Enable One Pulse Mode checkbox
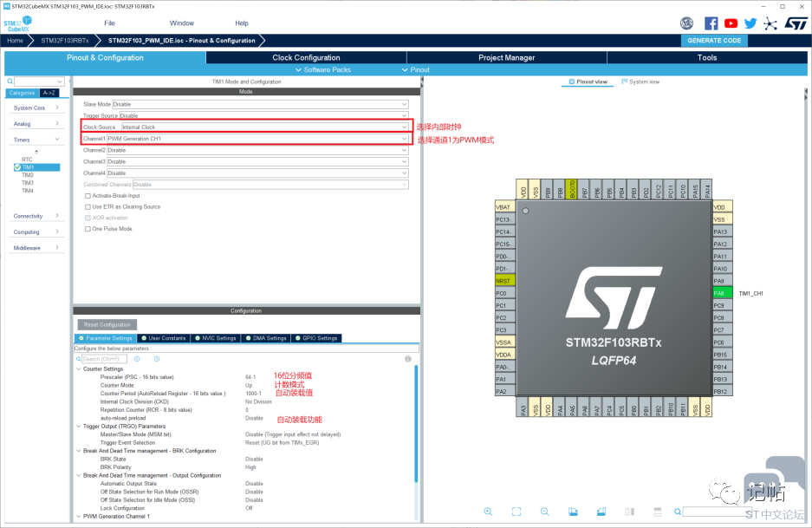Viewport: 812px width, 528px height. (x=88, y=229)
